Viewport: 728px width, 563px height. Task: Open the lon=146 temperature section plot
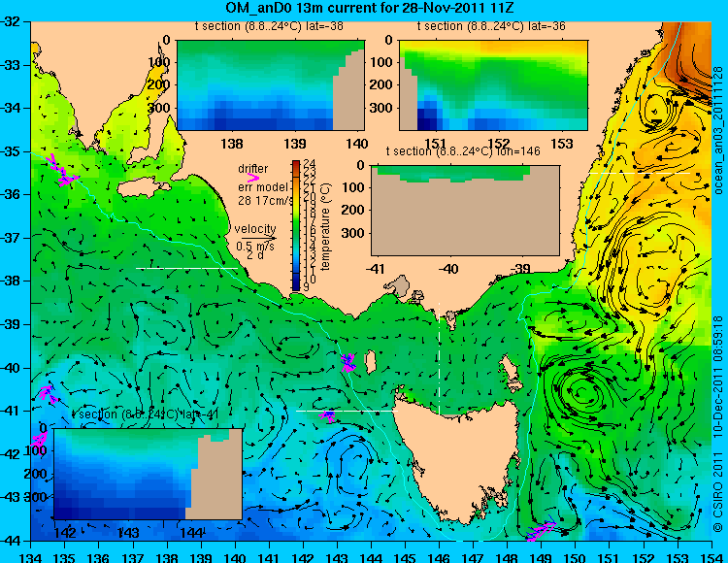click(x=465, y=211)
